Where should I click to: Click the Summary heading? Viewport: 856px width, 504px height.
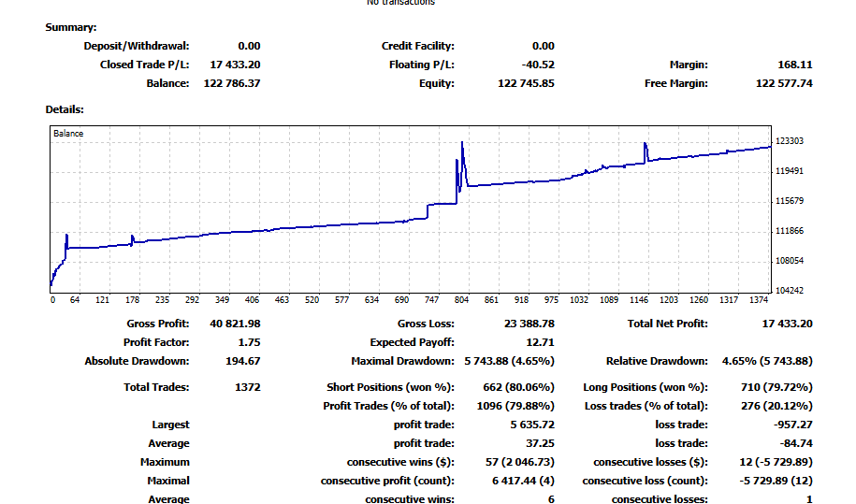(71, 27)
